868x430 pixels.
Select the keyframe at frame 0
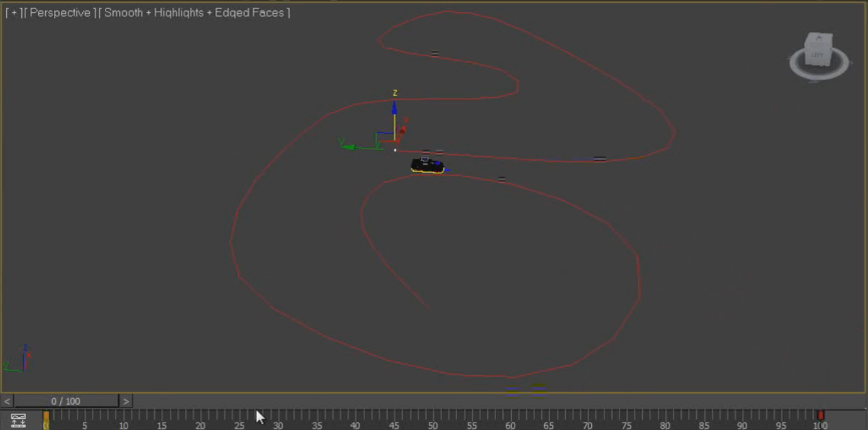click(46, 416)
